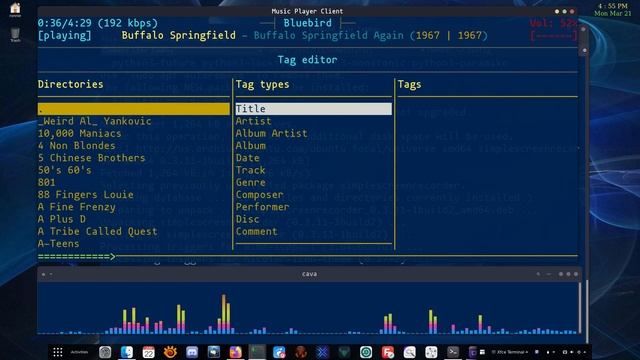Select the A Fine Frenzy directory
The image size is (640, 360).
[x=76, y=207]
